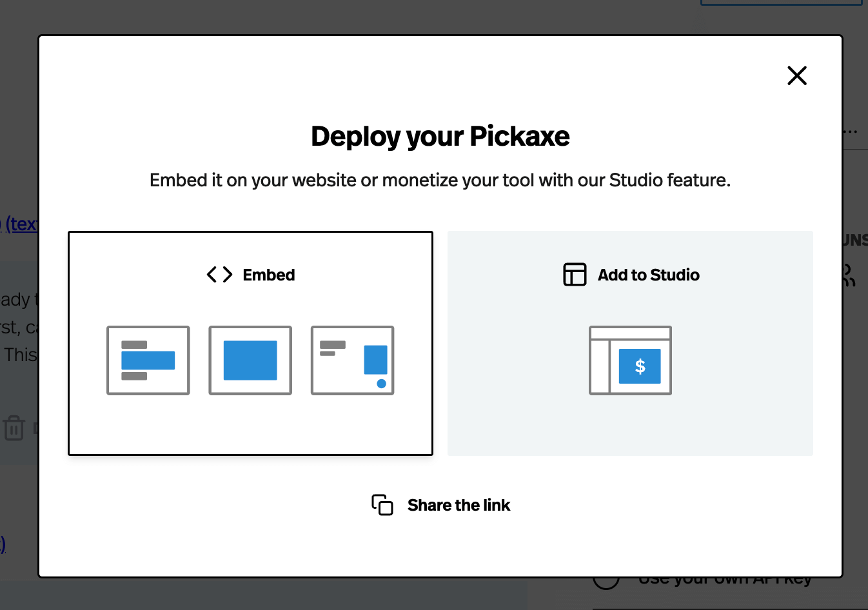Screen dimensions: 868x610
Task: Click the users icon at right edge
Action: point(850,275)
